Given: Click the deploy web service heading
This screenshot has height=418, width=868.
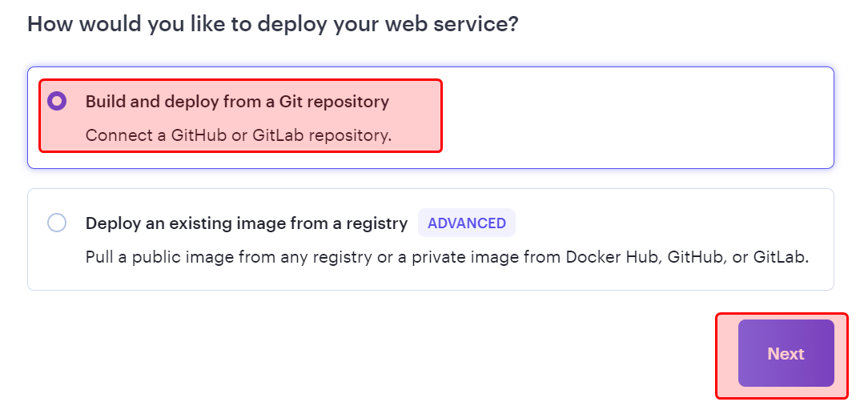Looking at the screenshot, I should pyautogui.click(x=273, y=23).
